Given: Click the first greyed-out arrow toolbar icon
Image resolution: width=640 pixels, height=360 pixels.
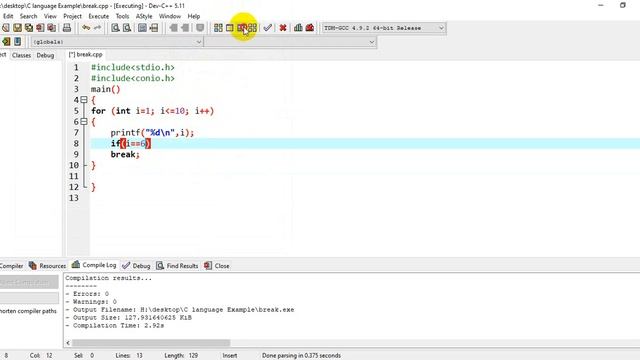Looking at the screenshot, I should click(173, 28).
